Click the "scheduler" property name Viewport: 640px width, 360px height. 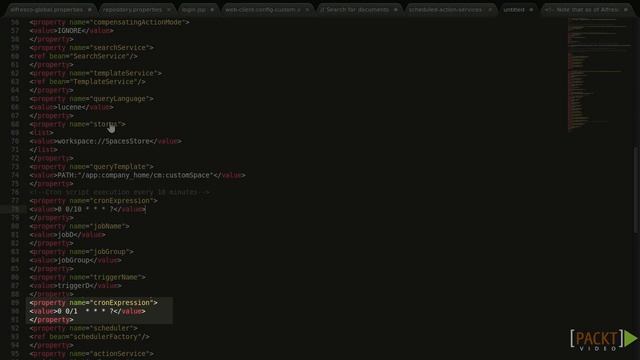coord(111,328)
